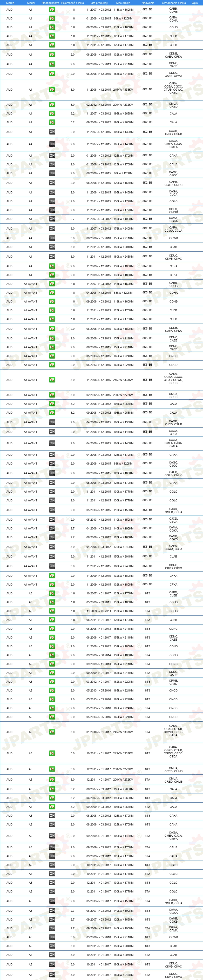
Task: Click diesel ON icon in A4 AVANT CJCD, CMFB, CSUA row
Action: tap(52, 510)
